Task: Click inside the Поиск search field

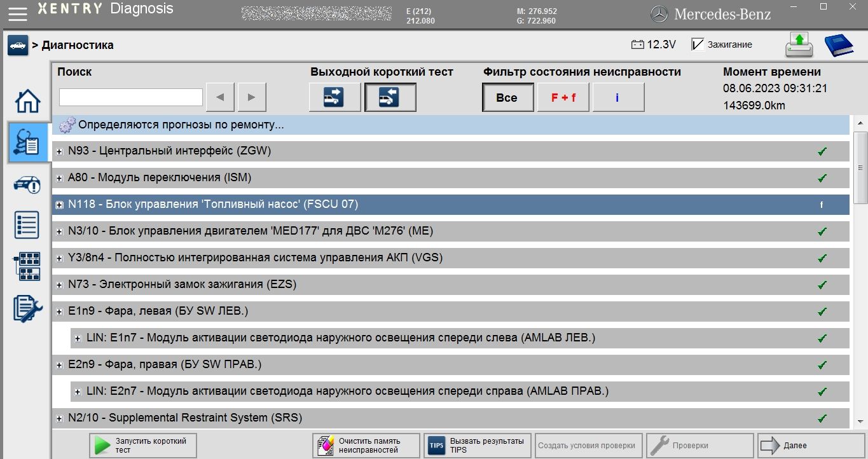Action: pyautogui.click(x=130, y=97)
